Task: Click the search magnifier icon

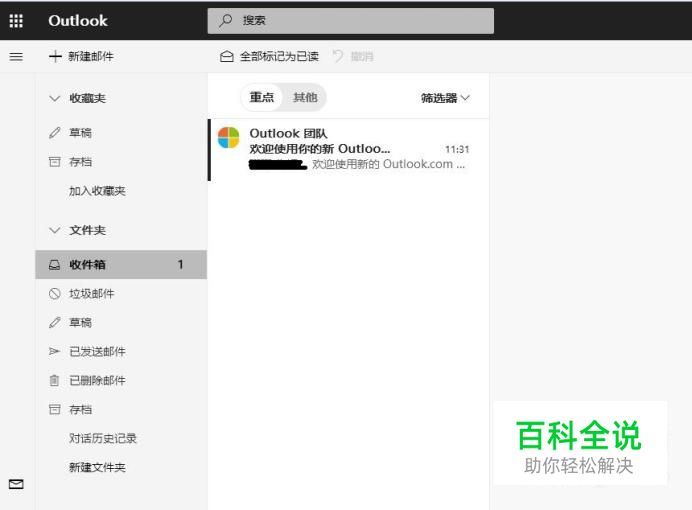Action: [x=226, y=20]
